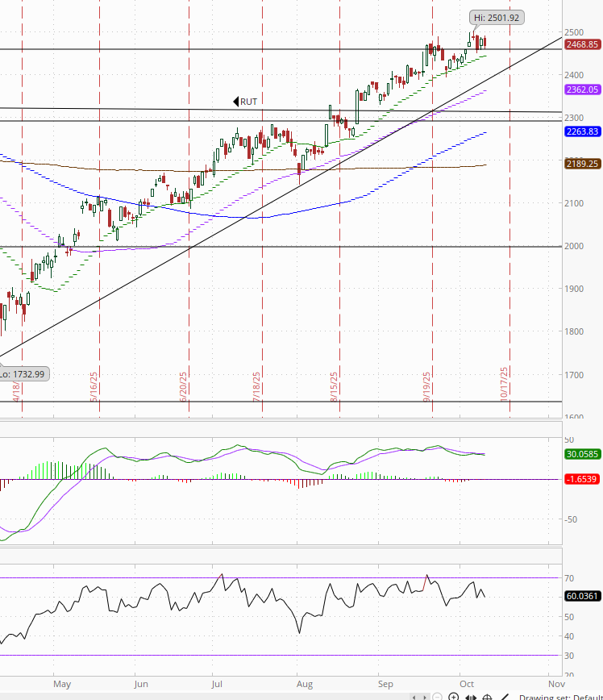Click the 10/17/25 expiration date marker
This screenshot has height=700, width=603.
tap(504, 384)
